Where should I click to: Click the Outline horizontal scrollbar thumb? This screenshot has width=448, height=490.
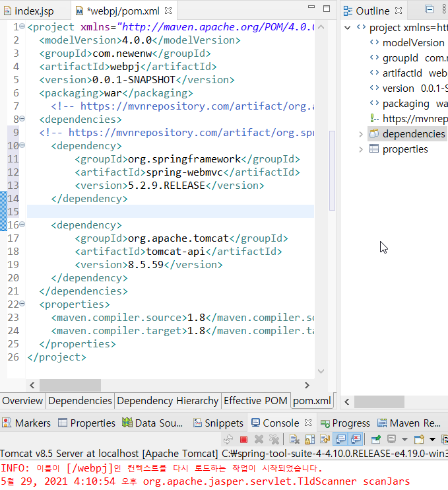pos(379,402)
